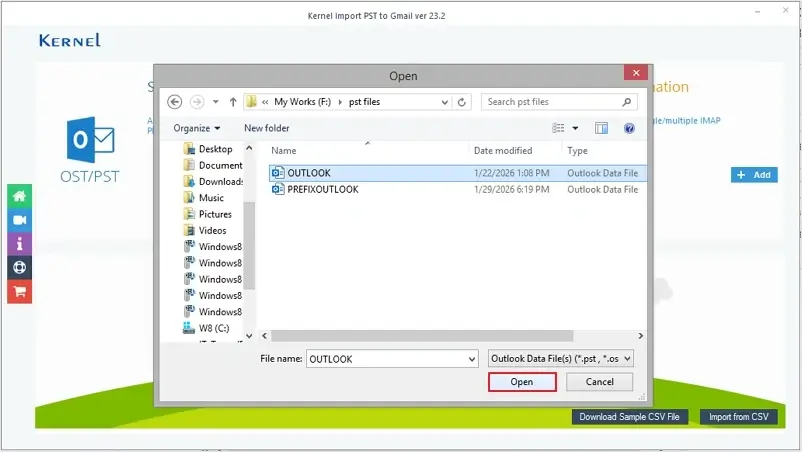Click the Up one level arrow

[233, 102]
